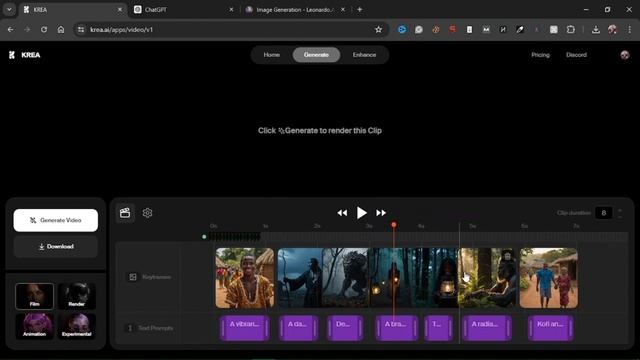Screen dimensions: 640x360
Task: Fast forward the clip playback
Action: click(x=381, y=213)
